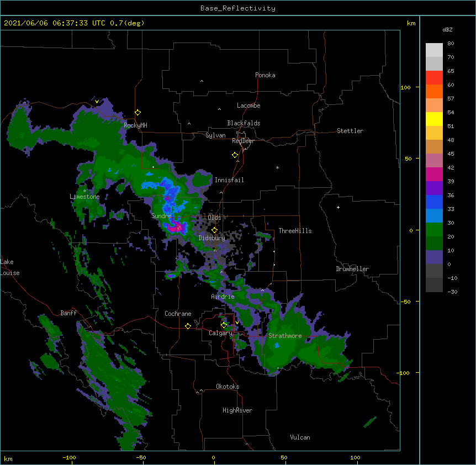Select the yellow diamond marker beside Olds

coord(214,230)
